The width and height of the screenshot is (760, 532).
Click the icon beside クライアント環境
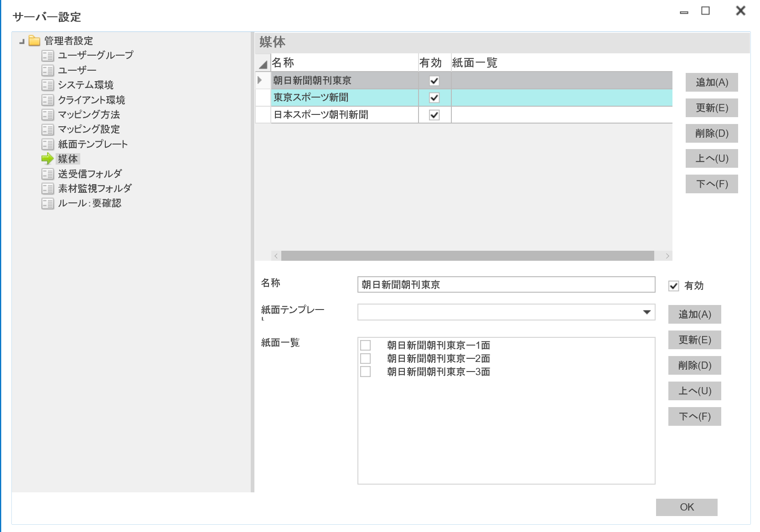click(x=48, y=100)
